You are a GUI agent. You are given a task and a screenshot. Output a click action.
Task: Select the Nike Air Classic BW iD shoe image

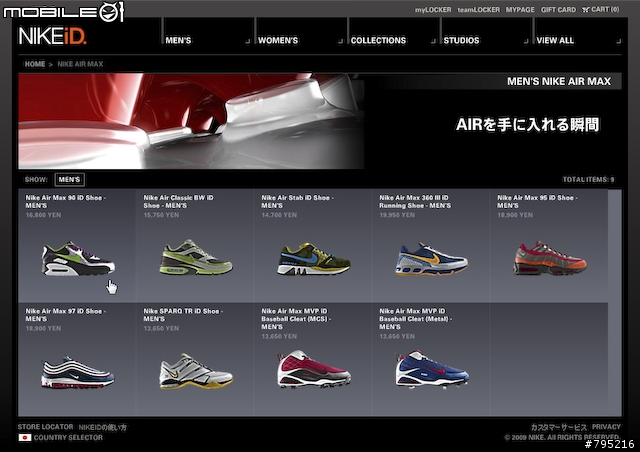coord(196,257)
